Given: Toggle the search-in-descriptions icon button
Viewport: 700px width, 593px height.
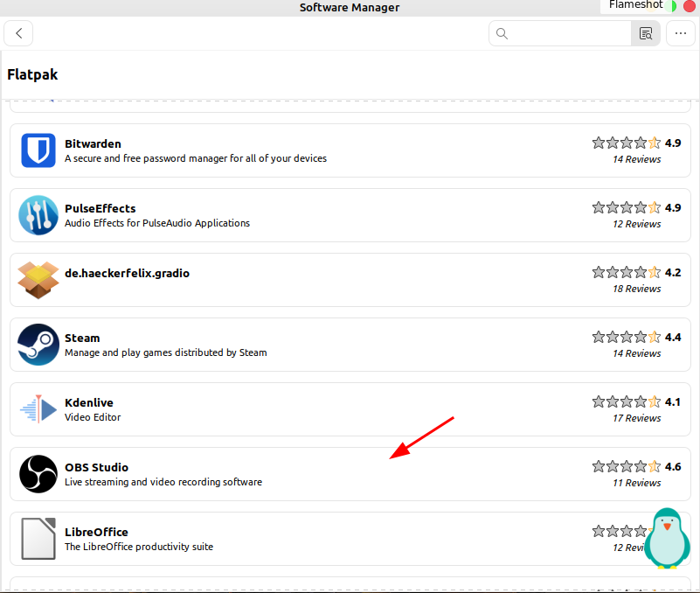Looking at the screenshot, I should (646, 33).
